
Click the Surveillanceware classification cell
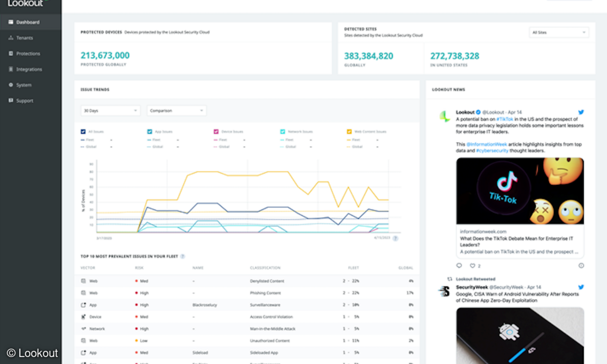(265, 305)
